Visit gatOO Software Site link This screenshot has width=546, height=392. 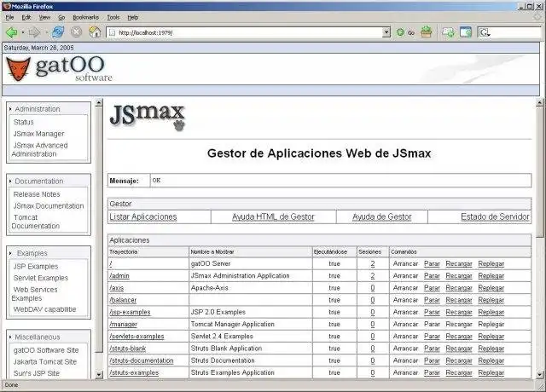(46, 350)
